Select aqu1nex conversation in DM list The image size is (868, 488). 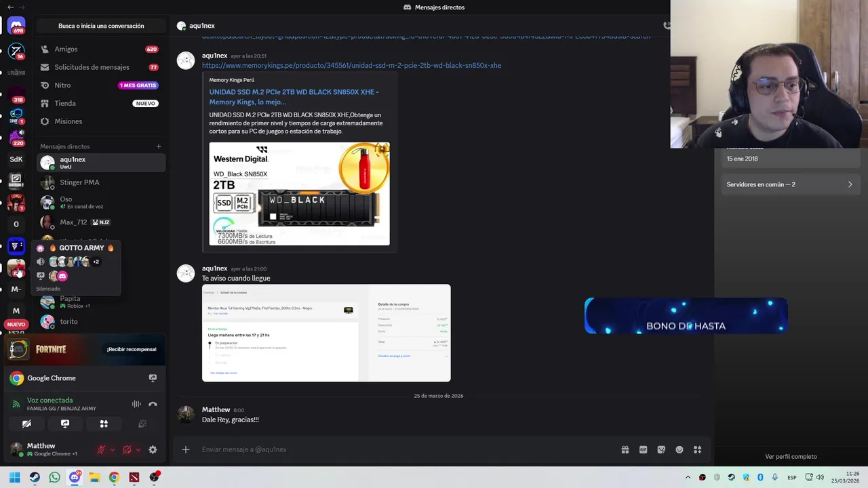click(x=100, y=163)
